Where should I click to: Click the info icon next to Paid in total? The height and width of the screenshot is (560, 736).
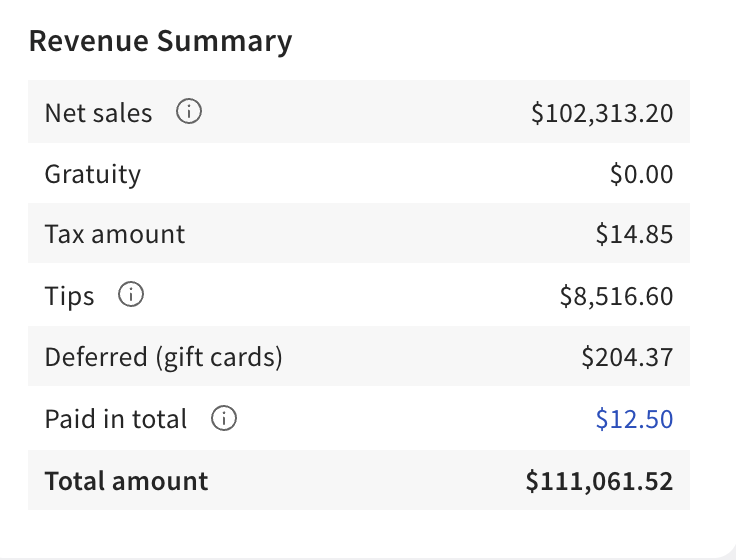pyautogui.click(x=224, y=419)
